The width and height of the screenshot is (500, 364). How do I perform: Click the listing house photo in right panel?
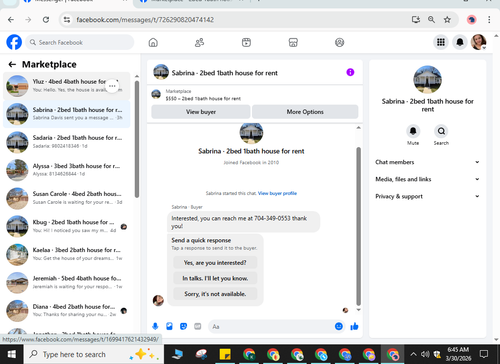pos(427,80)
